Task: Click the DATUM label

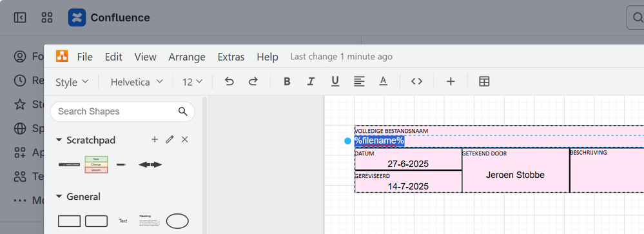Action: point(364,153)
